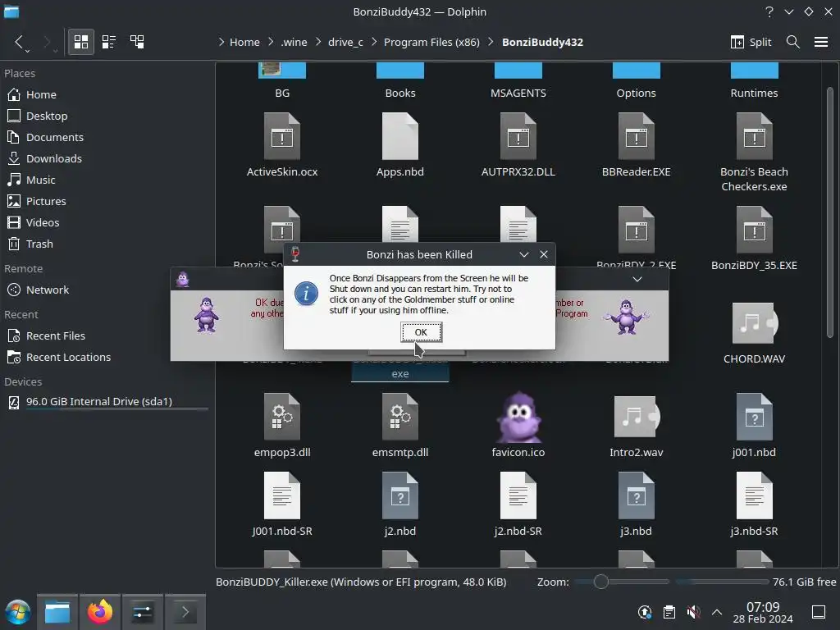Navigate to .wine breadcrumb
Screen dimensions: 840x630
coord(294,42)
